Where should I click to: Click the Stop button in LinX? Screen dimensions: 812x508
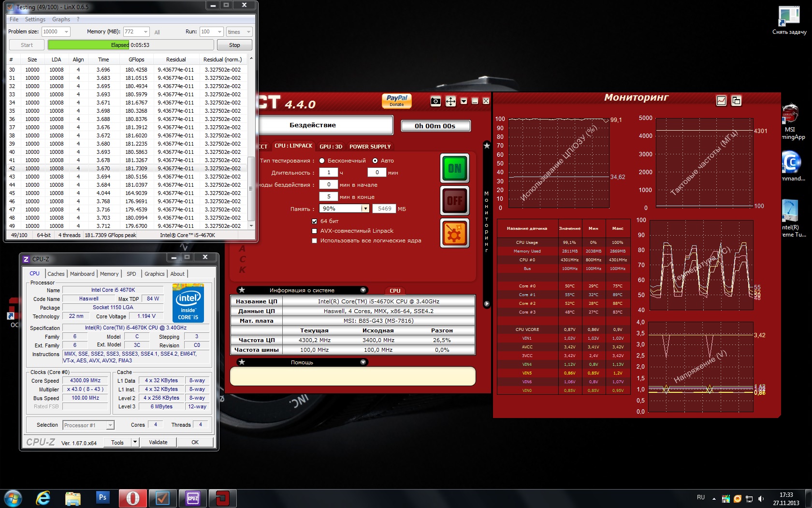234,45
